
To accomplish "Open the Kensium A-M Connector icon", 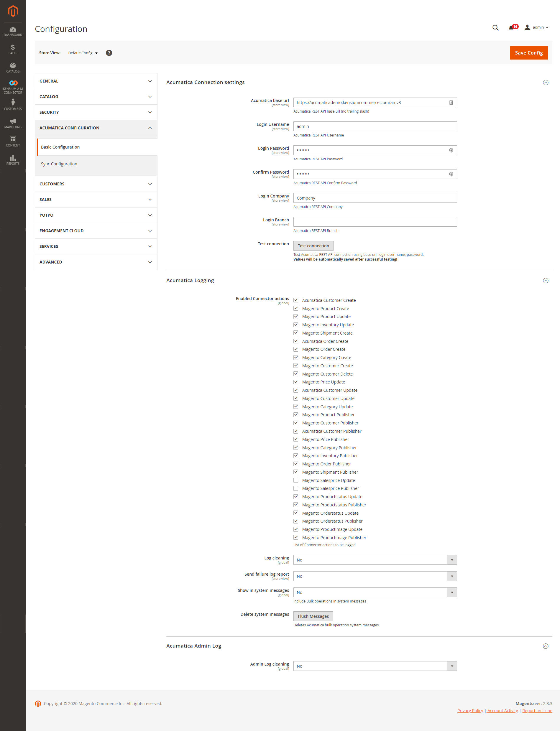I will click(x=13, y=87).
